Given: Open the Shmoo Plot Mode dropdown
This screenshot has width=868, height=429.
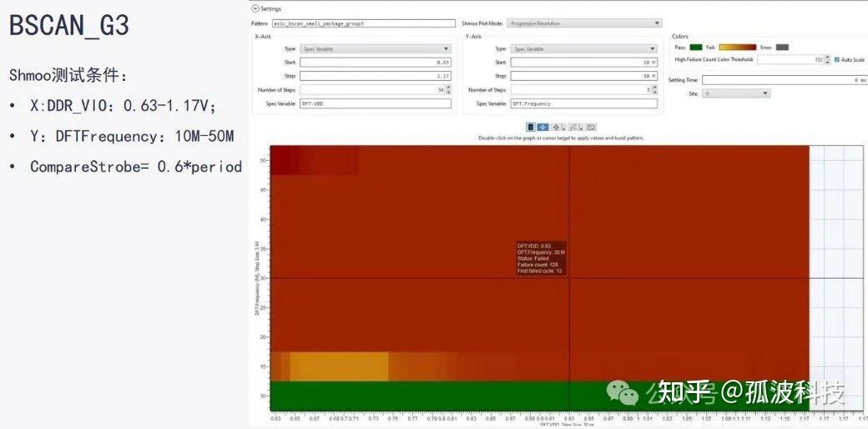Looking at the screenshot, I should point(584,24).
